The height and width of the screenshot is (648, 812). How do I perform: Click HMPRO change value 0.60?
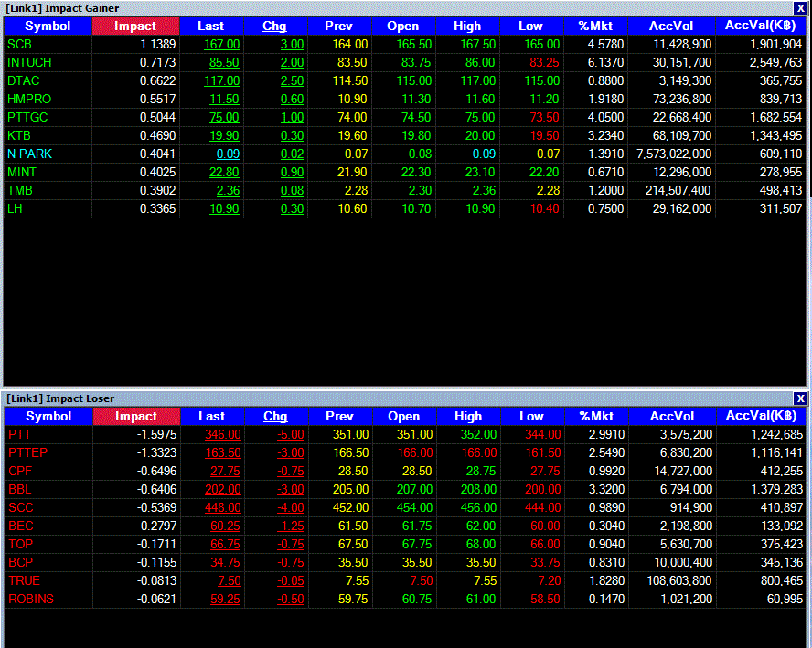292,99
